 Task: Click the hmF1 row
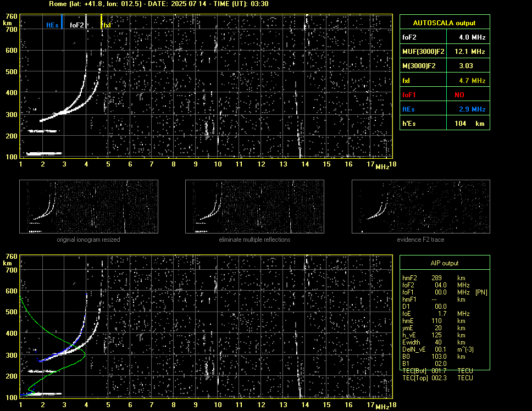434,299
